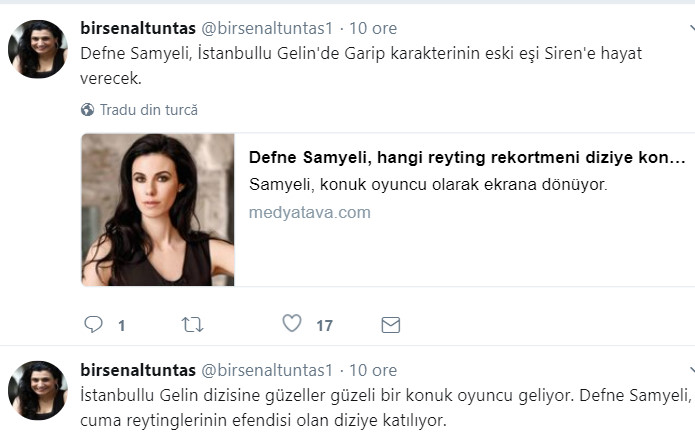Click globe icon beside Tradu din turcă
The width and height of the screenshot is (695, 439).
pos(88,110)
